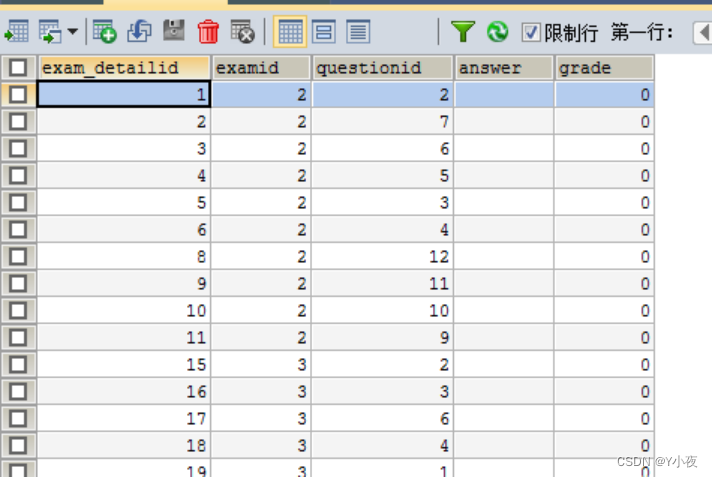713x477 pixels.
Task: Switch to grid view mode
Action: click(x=290, y=32)
